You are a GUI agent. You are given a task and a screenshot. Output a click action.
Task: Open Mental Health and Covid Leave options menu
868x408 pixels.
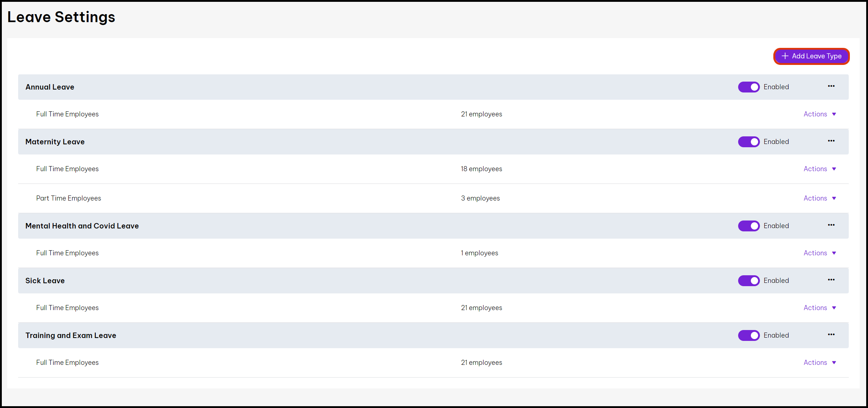pyautogui.click(x=831, y=225)
